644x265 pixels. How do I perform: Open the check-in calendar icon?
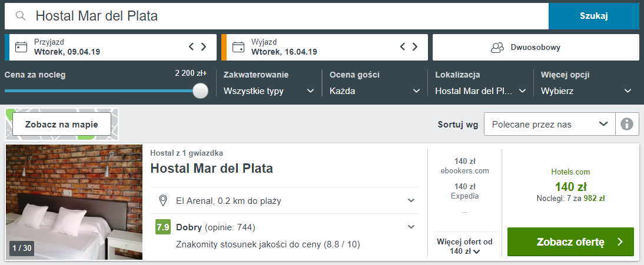pos(22,47)
